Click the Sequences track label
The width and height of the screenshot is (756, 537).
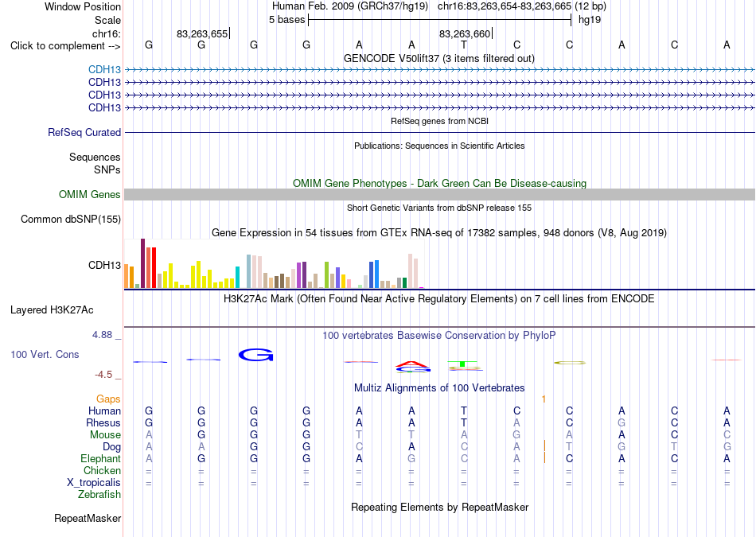pos(95,158)
